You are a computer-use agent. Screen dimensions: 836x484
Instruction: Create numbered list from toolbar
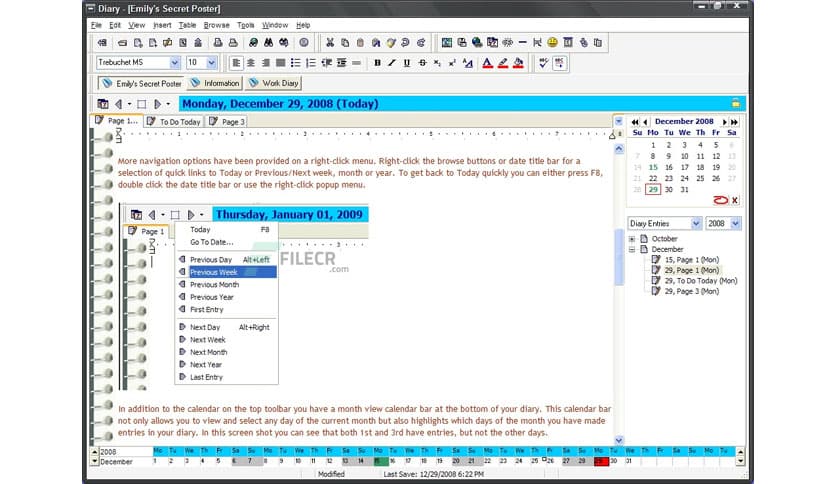click(x=311, y=63)
